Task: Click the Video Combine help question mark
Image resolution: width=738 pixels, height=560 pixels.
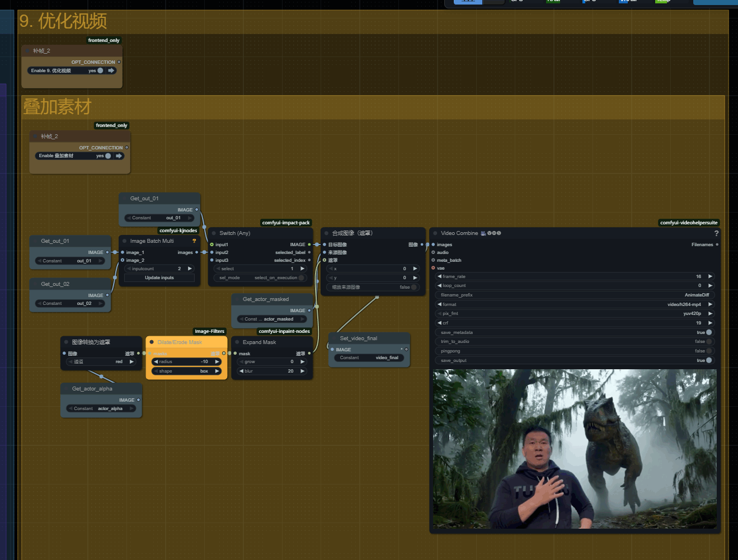Action: click(716, 233)
